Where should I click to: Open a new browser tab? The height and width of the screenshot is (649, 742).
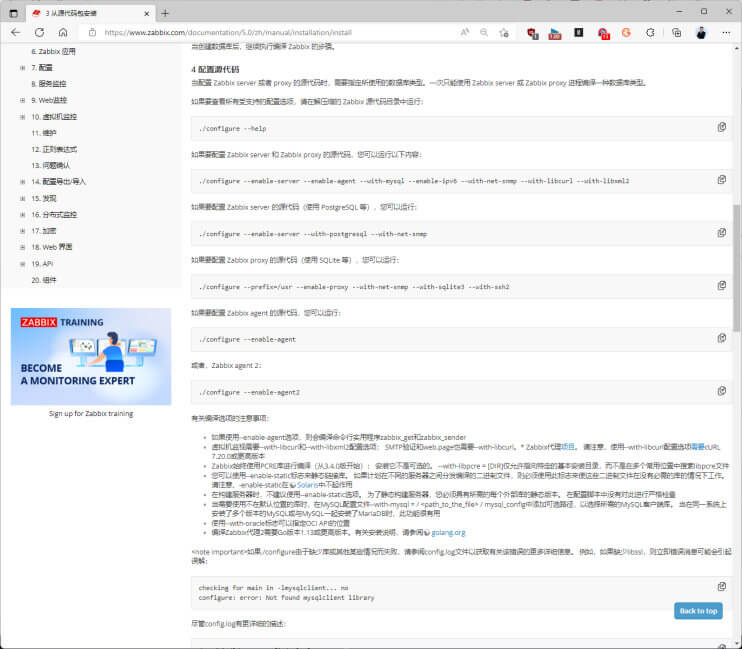pos(165,13)
